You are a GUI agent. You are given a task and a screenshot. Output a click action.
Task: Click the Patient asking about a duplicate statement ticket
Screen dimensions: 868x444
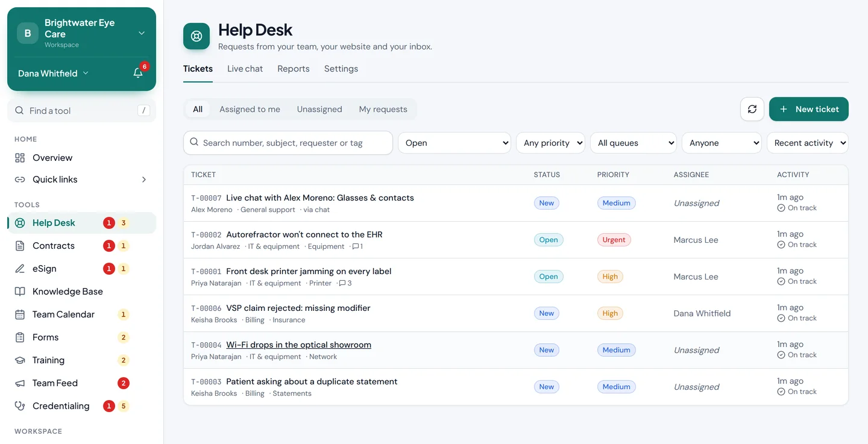tap(312, 381)
